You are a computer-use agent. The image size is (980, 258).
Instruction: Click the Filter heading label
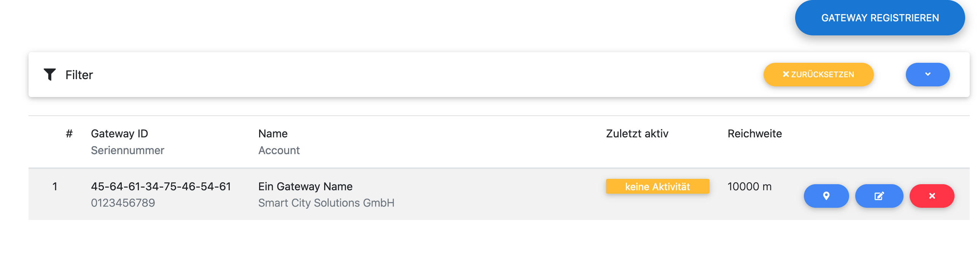pos(79,75)
